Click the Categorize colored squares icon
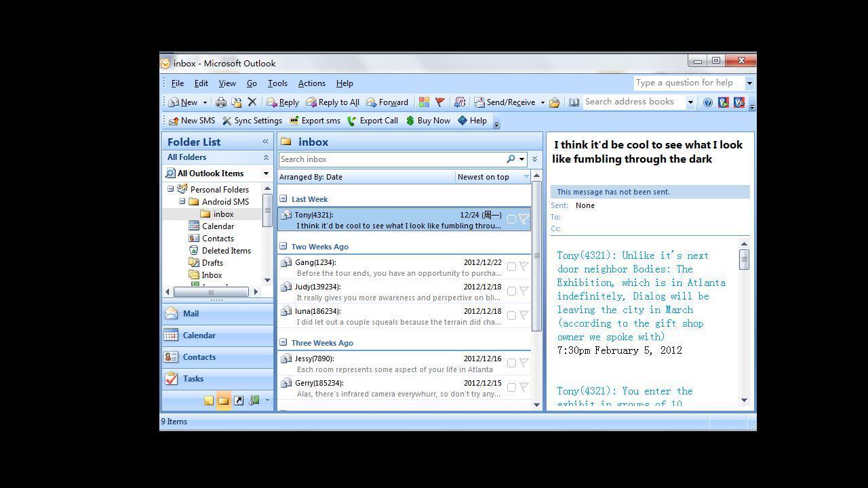This screenshot has width=868, height=488. coord(424,102)
